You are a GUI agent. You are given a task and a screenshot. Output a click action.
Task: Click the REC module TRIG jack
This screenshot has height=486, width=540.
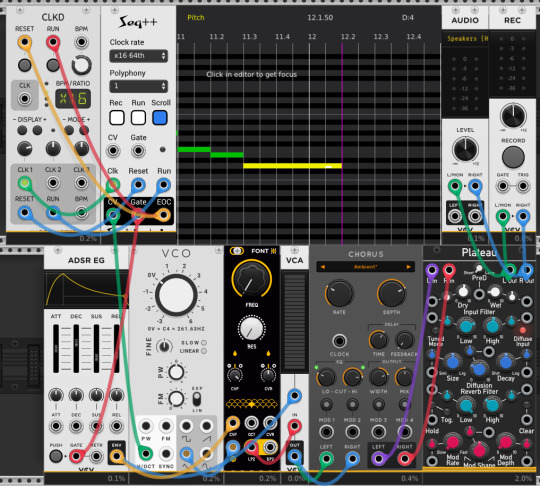pos(523,186)
